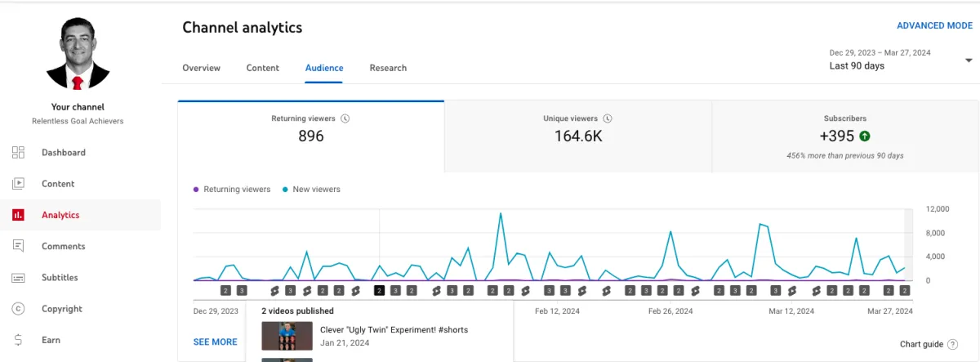
Task: Click the Ugly Twin video thumbnail
Action: pyautogui.click(x=287, y=336)
